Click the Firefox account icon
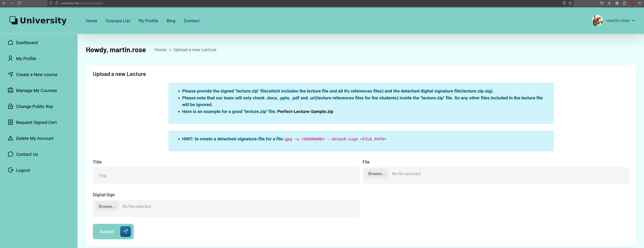Viewport: 644px width, 248px height. [x=617, y=3]
